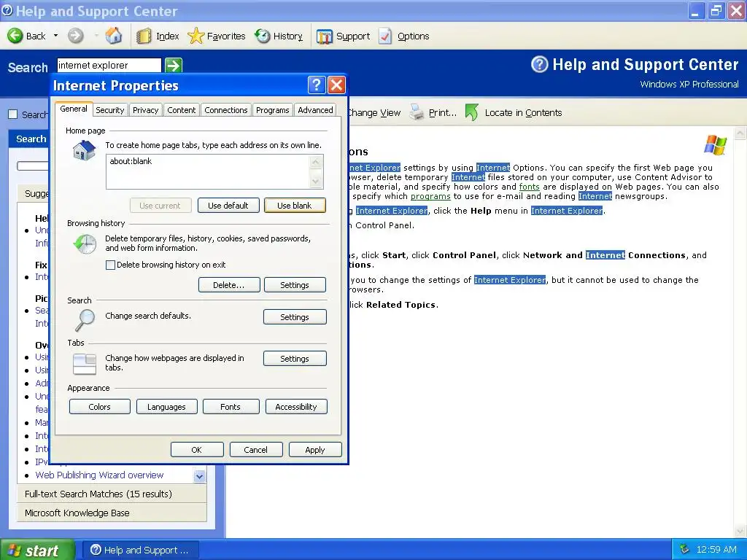
Task: Click the Help and Support taskbar button
Action: [141, 550]
